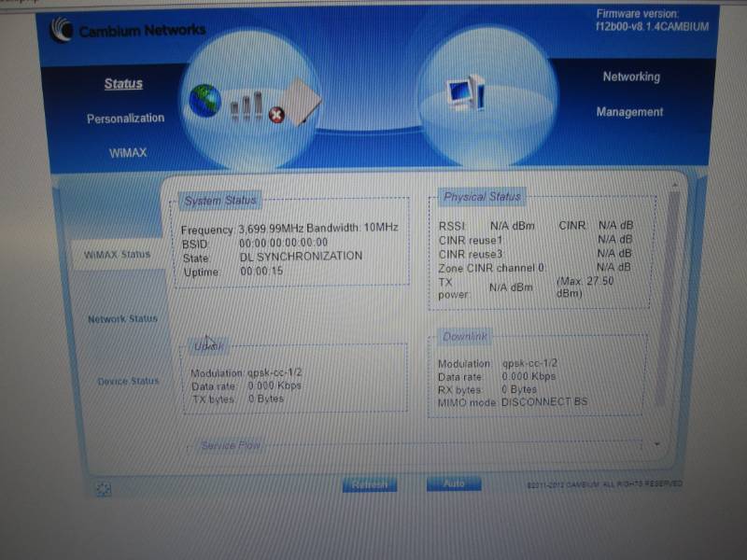Click the MIMO mode DISCONNECT BS value
The width and height of the screenshot is (747, 560).
click(544, 402)
